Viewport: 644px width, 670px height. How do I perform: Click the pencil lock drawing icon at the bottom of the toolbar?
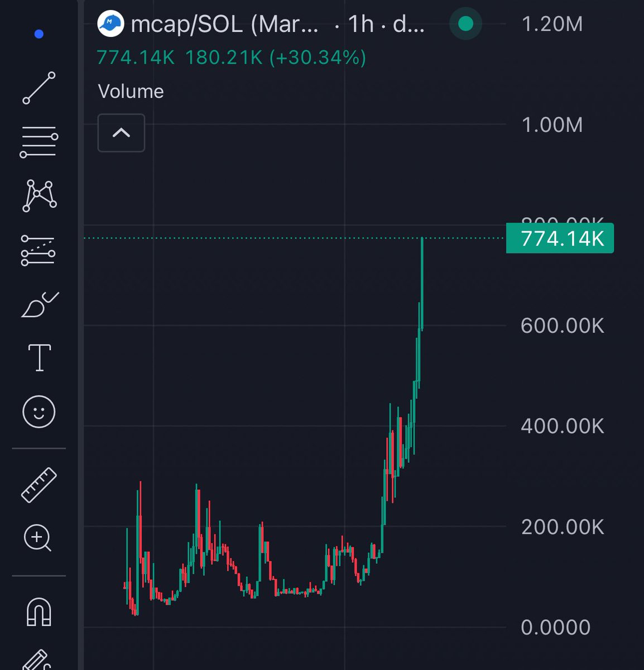point(37,661)
